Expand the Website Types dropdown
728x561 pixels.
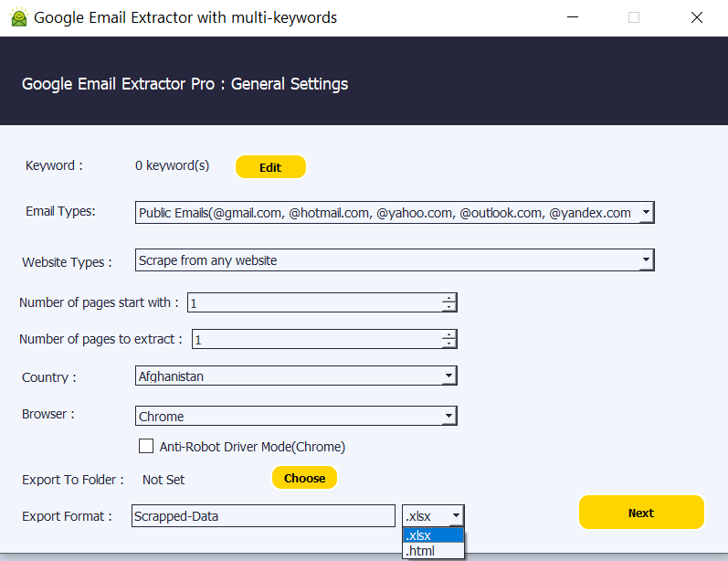point(646,260)
